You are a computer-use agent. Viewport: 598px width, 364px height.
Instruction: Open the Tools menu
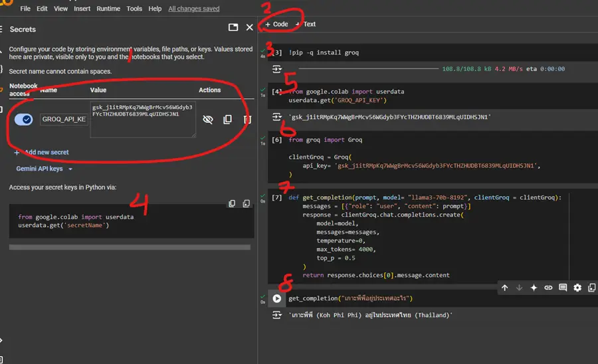[x=134, y=9]
